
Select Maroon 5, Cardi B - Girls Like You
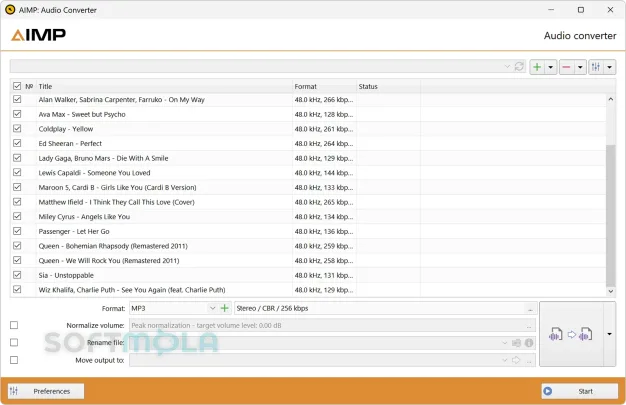(308, 187)
